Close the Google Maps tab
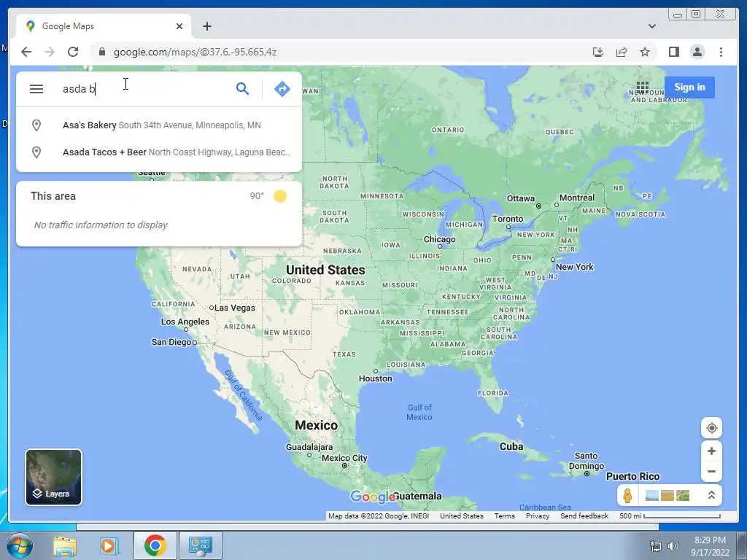The height and width of the screenshot is (560, 747). point(179,26)
